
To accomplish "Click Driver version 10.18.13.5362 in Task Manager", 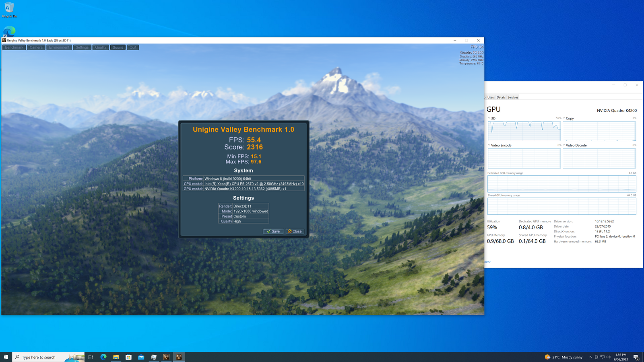I will [x=604, y=221].
